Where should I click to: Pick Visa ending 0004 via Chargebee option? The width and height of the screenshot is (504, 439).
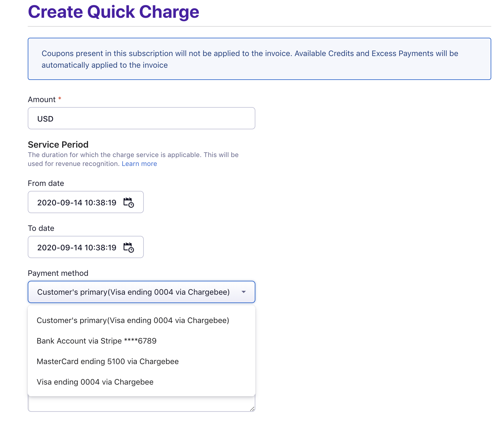[141, 382]
